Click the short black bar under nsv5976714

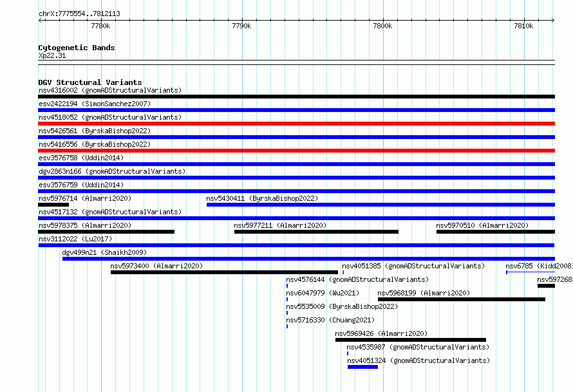(x=53, y=205)
